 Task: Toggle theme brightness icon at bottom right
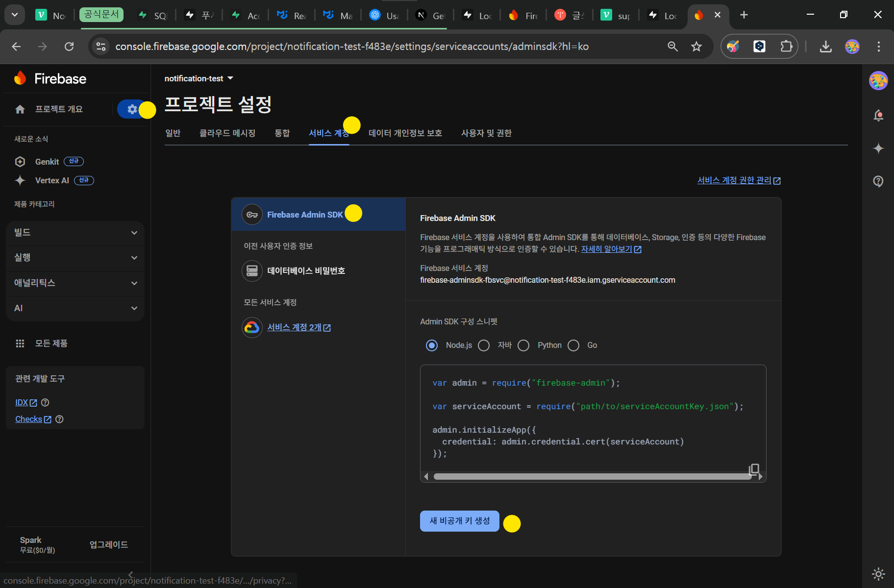[878, 574]
